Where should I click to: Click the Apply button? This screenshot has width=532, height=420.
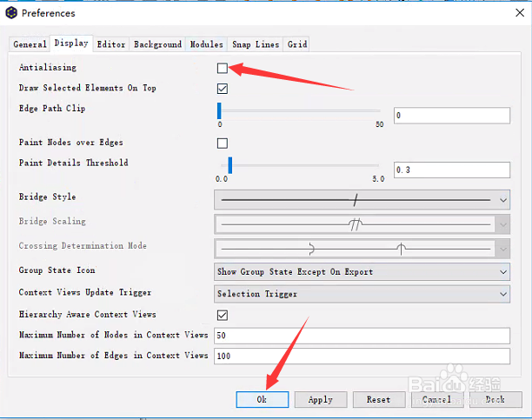pos(321,399)
